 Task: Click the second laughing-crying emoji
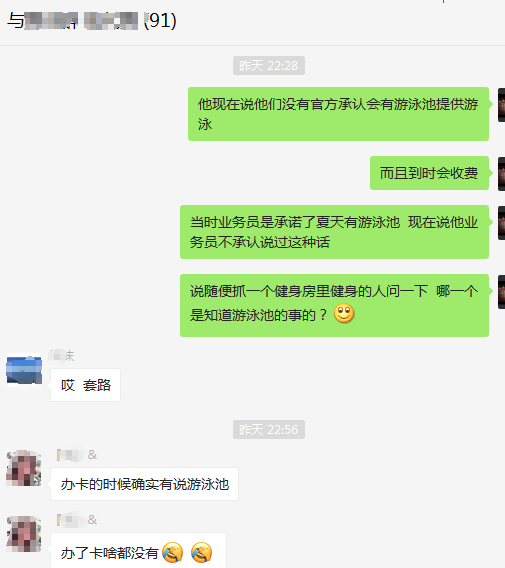point(201,552)
